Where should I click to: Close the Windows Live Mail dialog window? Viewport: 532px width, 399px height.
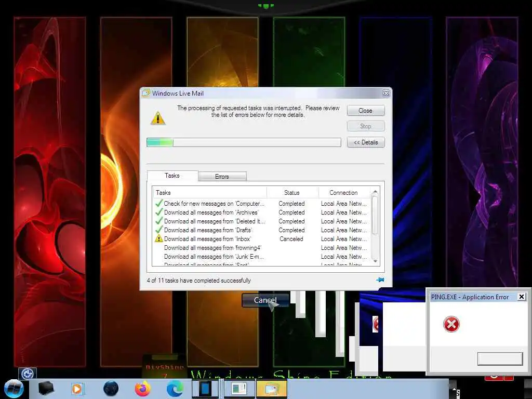pyautogui.click(x=386, y=93)
